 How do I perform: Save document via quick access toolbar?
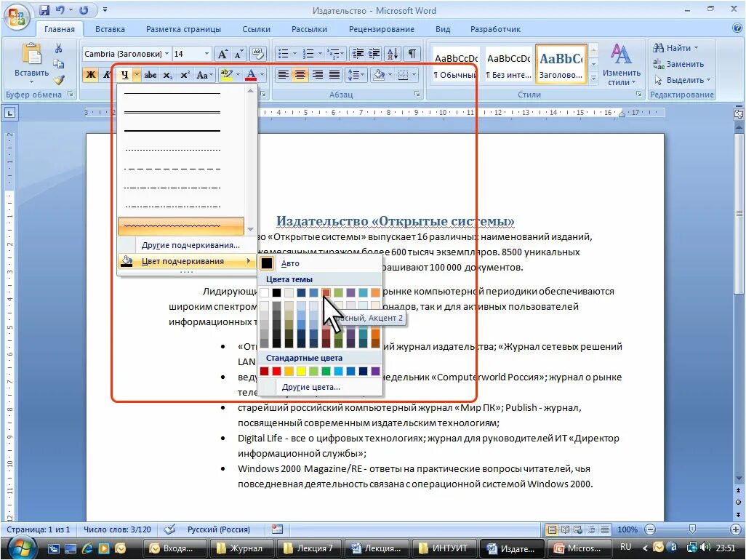point(44,10)
